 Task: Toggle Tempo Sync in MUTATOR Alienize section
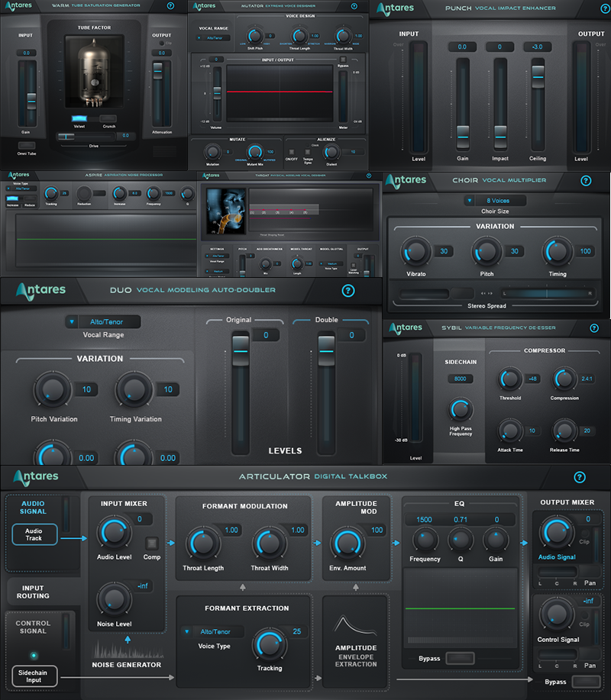point(308,152)
